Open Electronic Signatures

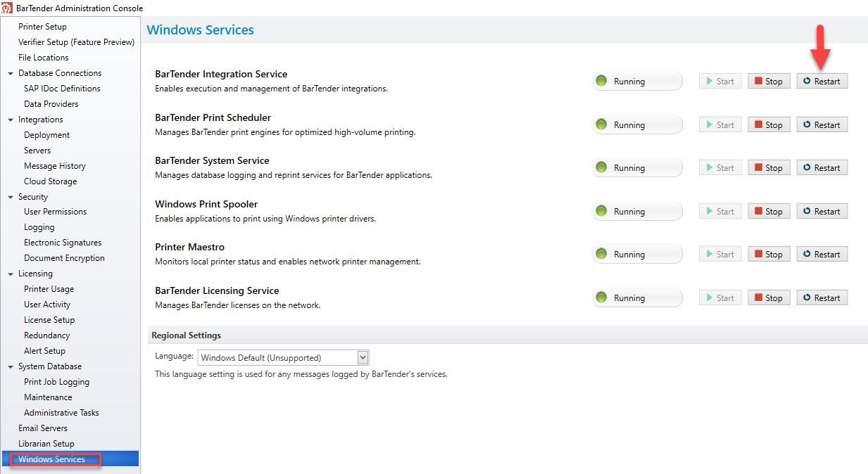[x=63, y=243]
